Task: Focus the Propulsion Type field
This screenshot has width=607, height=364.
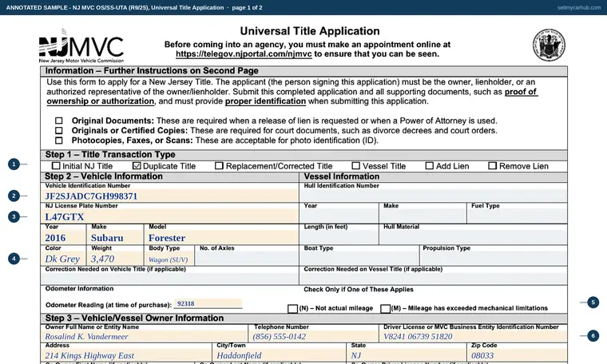Action: click(x=494, y=259)
